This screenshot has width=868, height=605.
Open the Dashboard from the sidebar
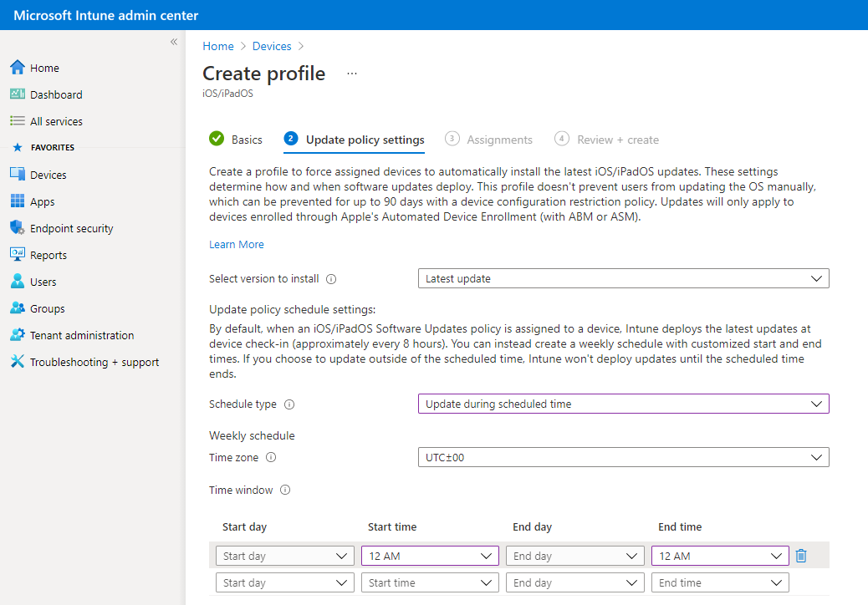tap(55, 94)
